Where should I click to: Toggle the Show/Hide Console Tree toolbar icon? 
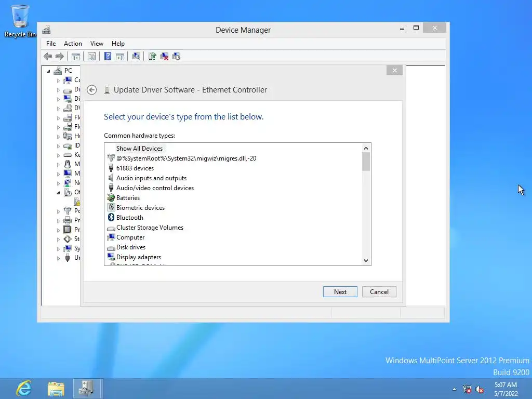(76, 56)
